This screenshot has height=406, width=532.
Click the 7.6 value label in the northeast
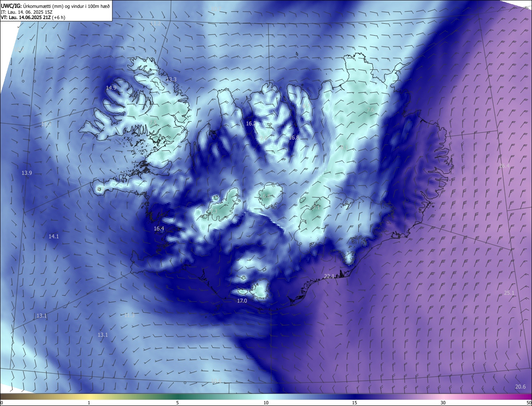pyautogui.click(x=371, y=109)
